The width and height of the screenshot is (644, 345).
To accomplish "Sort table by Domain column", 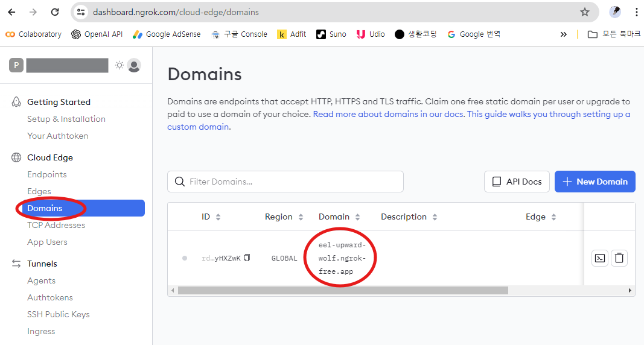I will coord(339,217).
